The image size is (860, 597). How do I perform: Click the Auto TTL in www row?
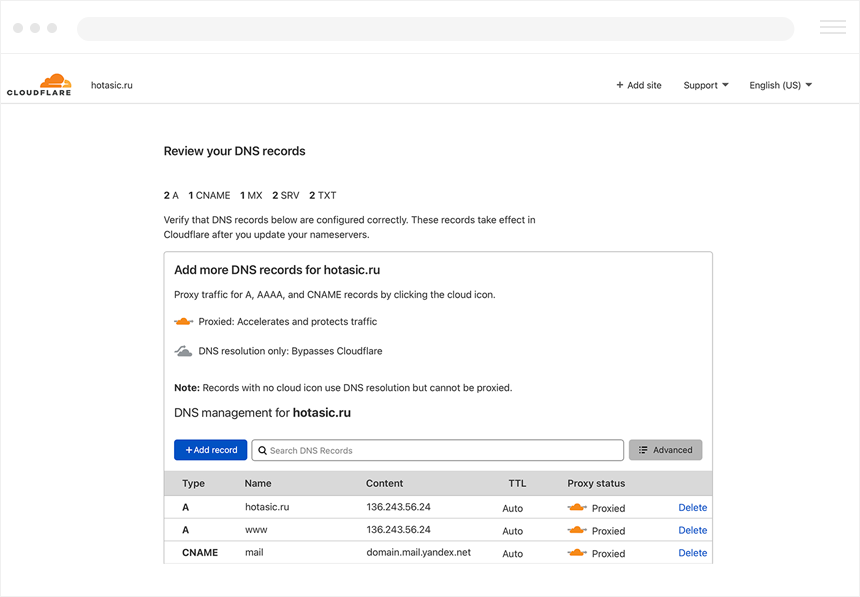(513, 531)
